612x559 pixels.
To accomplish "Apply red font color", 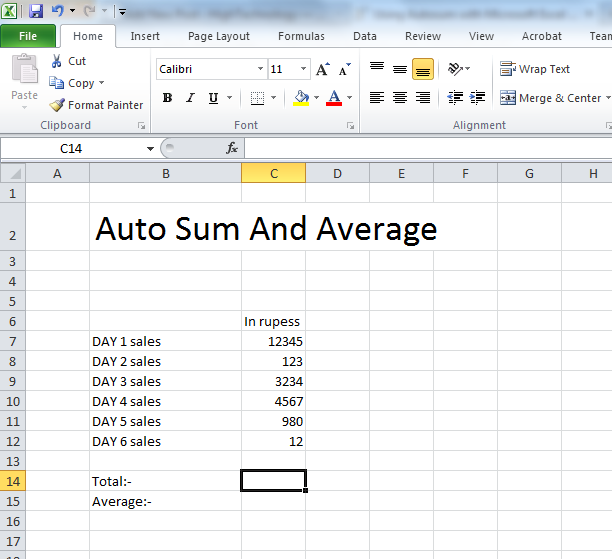I will click(x=334, y=98).
